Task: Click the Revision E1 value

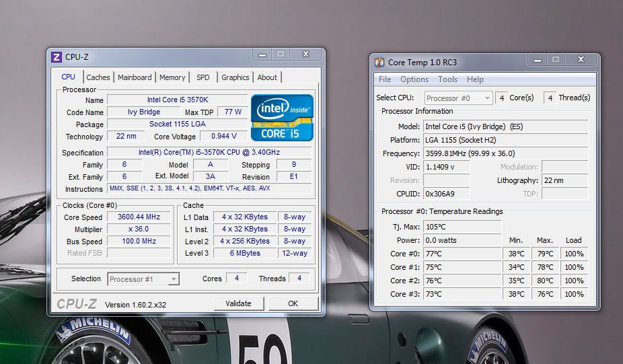Action: [294, 176]
